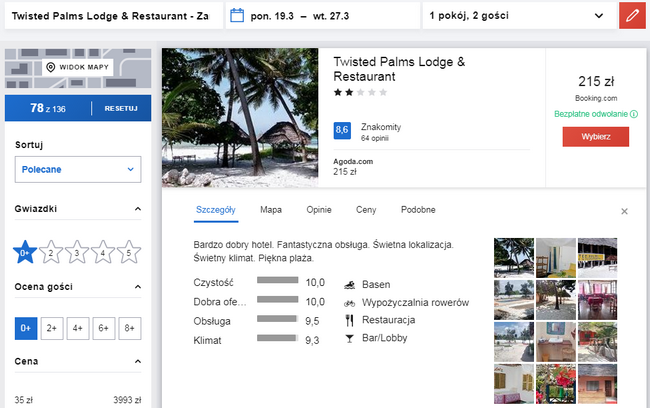This screenshot has height=408, width=650.
Task: Open the Polecane sort dropdown
Action: (x=78, y=169)
